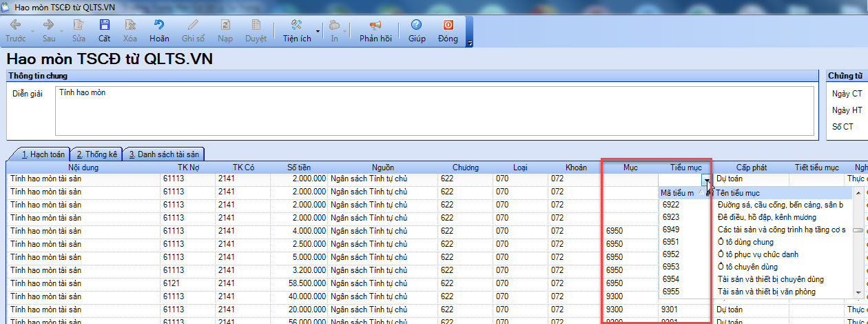Open the toolbar overflow options arrow
The width and height of the screenshot is (868, 324).
470,43
